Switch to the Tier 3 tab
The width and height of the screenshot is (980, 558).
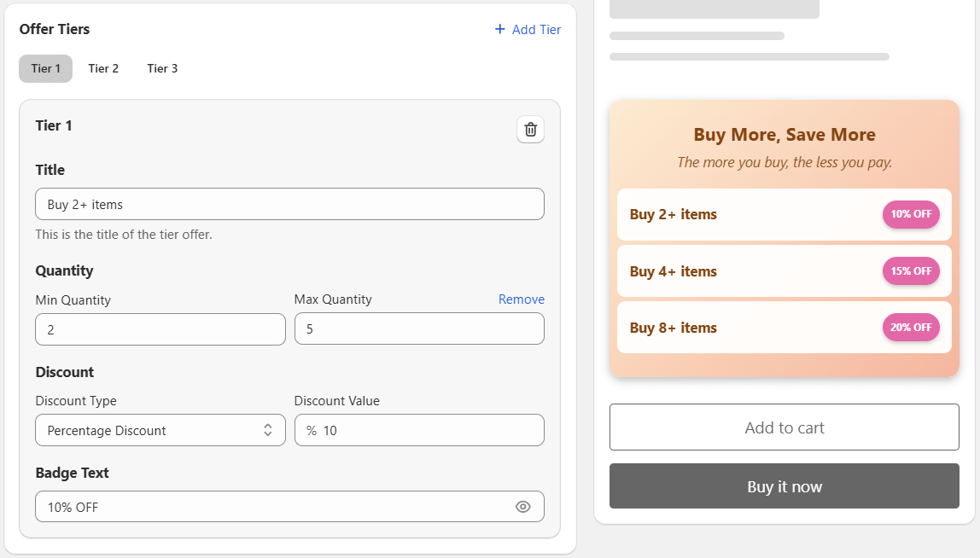point(162,68)
